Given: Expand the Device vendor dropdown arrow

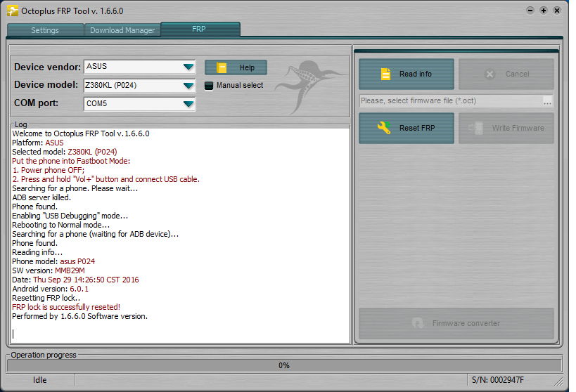Looking at the screenshot, I should point(188,67).
